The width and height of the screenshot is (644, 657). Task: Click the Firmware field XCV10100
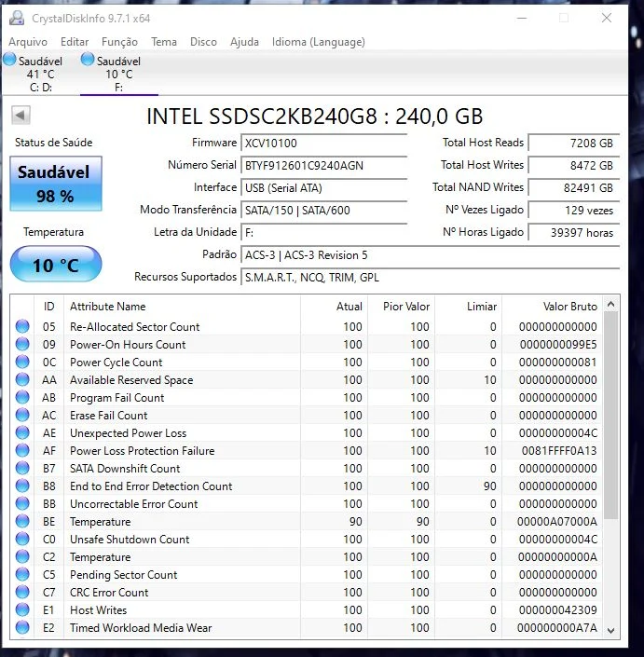[324, 143]
